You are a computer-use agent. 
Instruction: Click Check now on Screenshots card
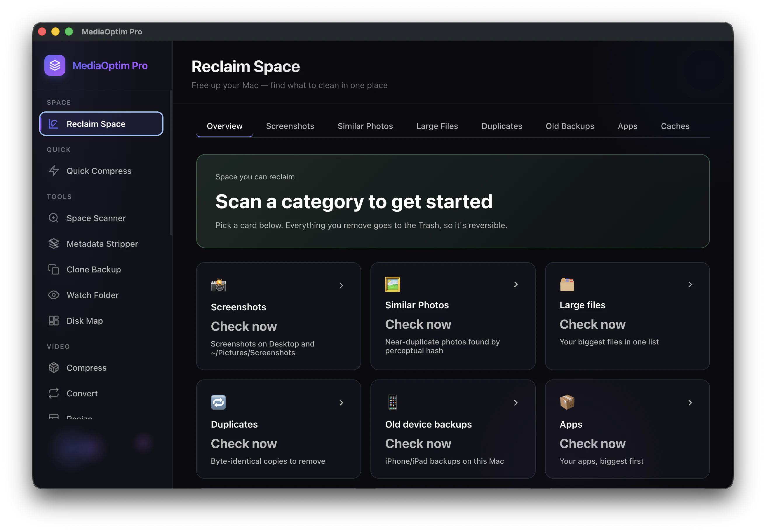pyautogui.click(x=243, y=326)
